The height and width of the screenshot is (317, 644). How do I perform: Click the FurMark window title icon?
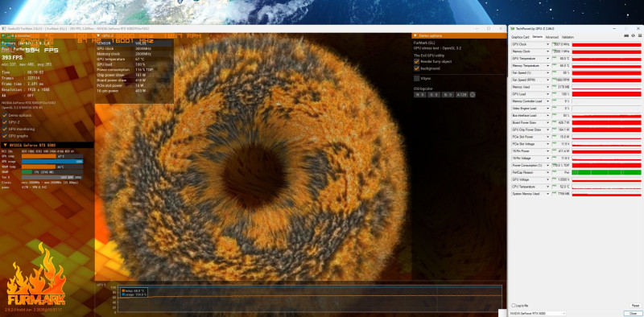click(4, 29)
